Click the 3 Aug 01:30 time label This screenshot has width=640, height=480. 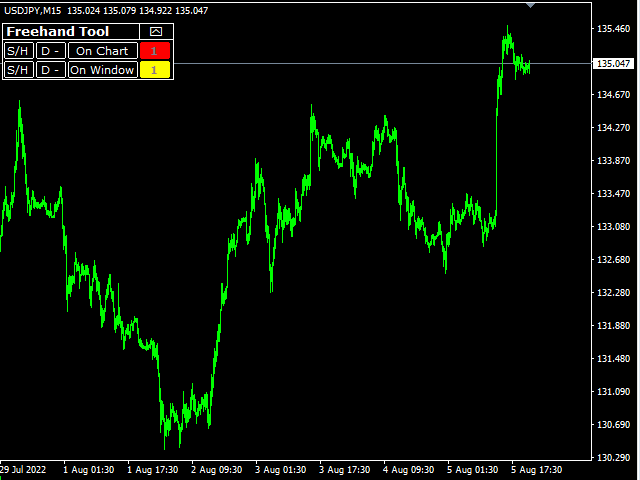pos(281,470)
